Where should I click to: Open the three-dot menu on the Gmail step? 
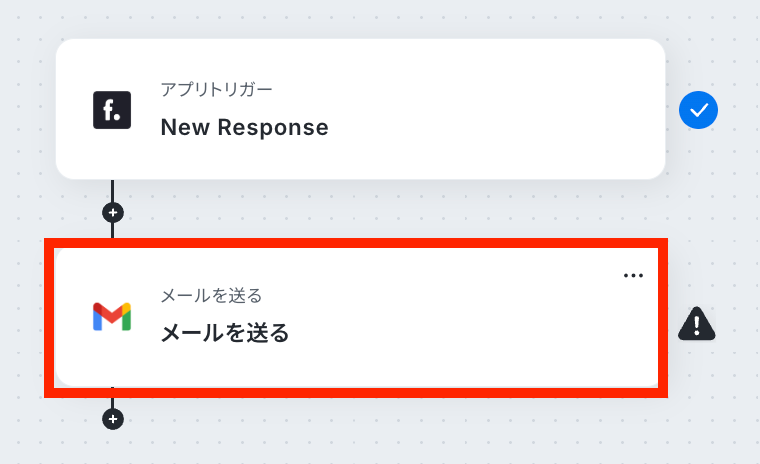pos(633,276)
